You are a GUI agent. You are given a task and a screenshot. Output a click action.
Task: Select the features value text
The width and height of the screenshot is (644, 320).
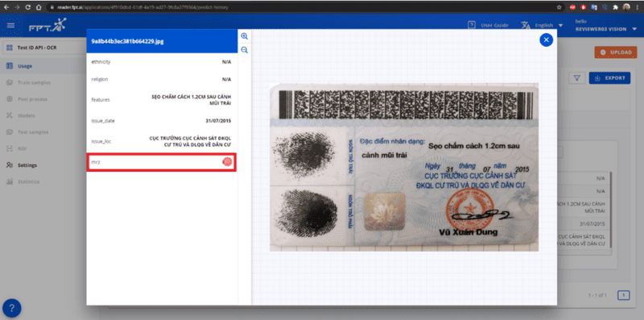pyautogui.click(x=191, y=99)
